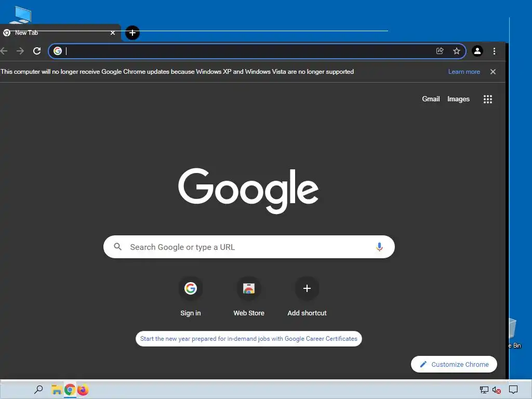Click the magnifier icon in the search box

(118, 247)
